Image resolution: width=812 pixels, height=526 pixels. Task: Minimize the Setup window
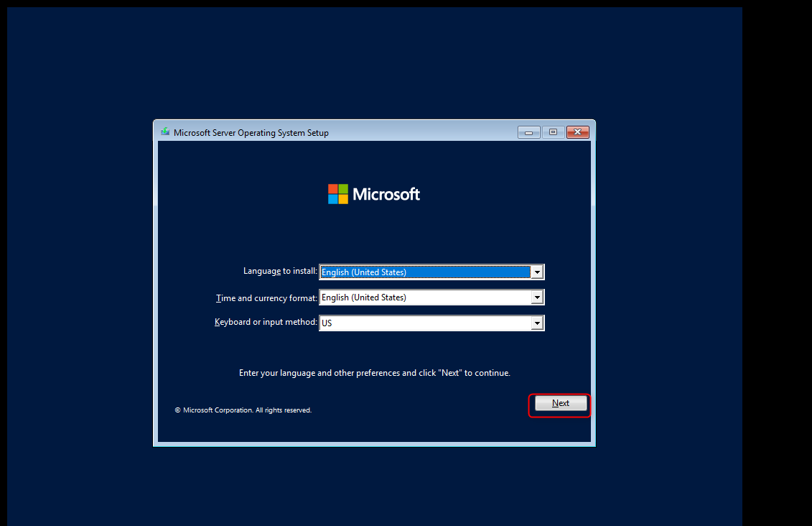tap(528, 133)
